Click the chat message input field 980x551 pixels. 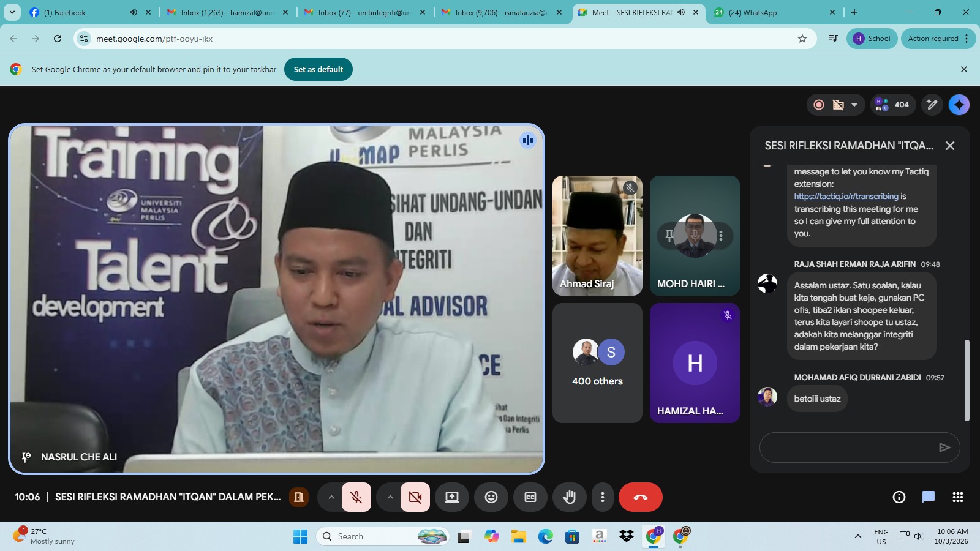click(848, 448)
